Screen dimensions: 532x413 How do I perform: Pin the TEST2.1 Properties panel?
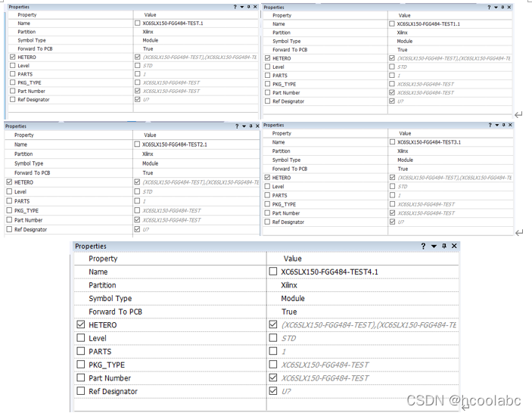[x=250, y=126]
